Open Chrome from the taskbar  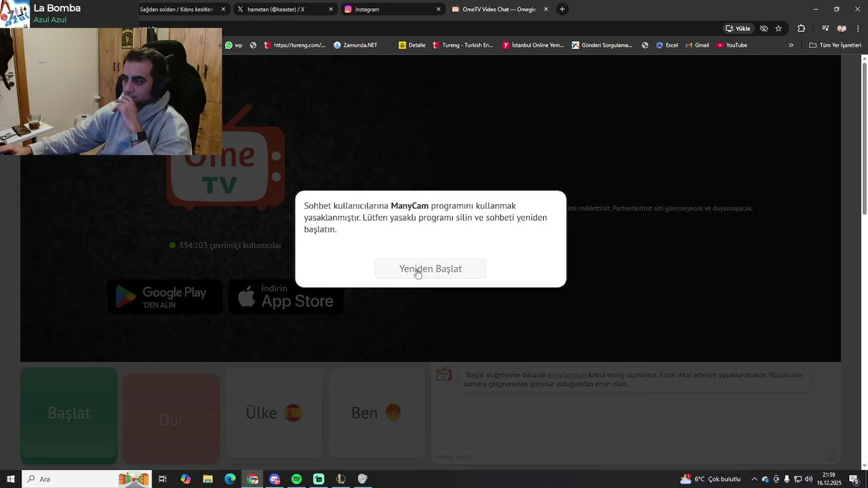[x=252, y=479]
